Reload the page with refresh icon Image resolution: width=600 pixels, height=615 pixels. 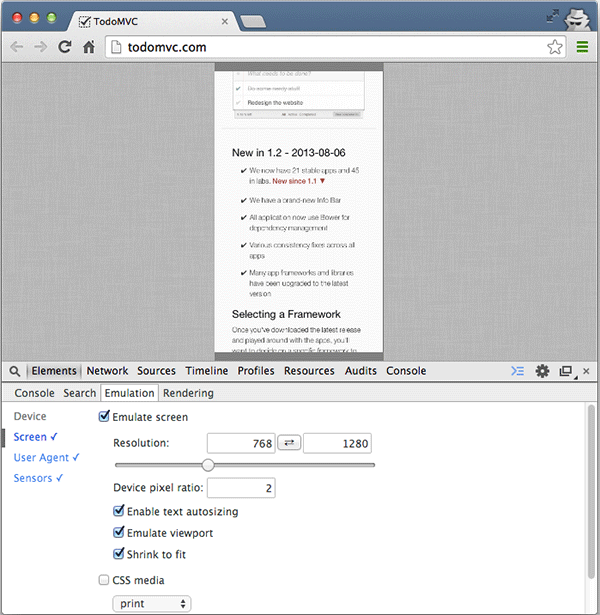coord(65,47)
